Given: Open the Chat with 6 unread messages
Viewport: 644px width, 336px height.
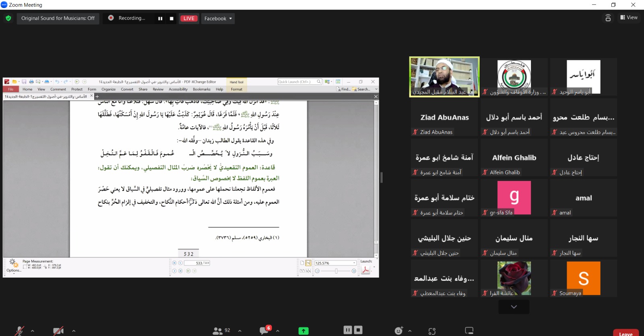Looking at the screenshot, I should click(264, 331).
